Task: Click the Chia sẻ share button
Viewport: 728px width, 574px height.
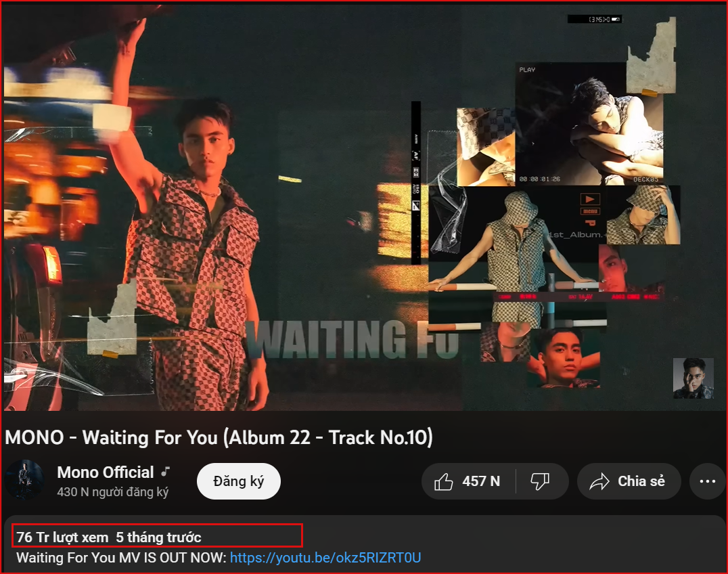Action: tap(629, 481)
